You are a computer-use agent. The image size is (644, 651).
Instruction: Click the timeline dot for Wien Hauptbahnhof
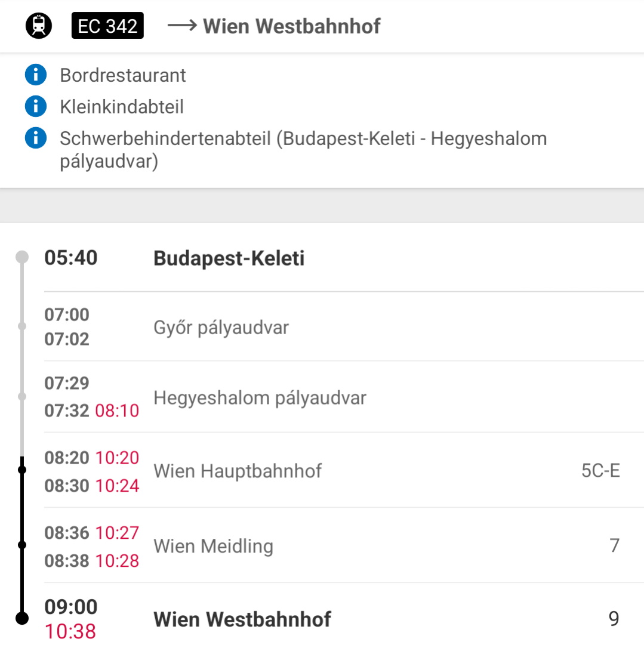pos(23,470)
